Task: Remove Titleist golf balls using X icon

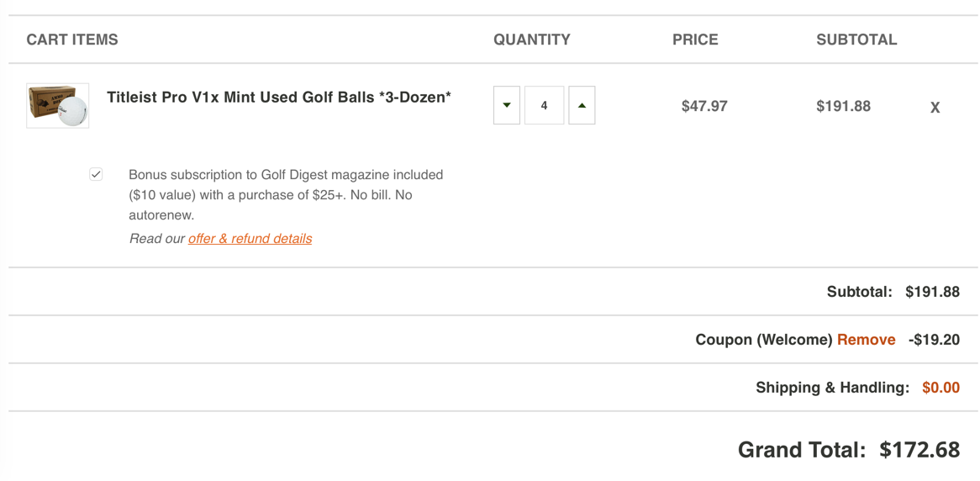Action: point(935,108)
